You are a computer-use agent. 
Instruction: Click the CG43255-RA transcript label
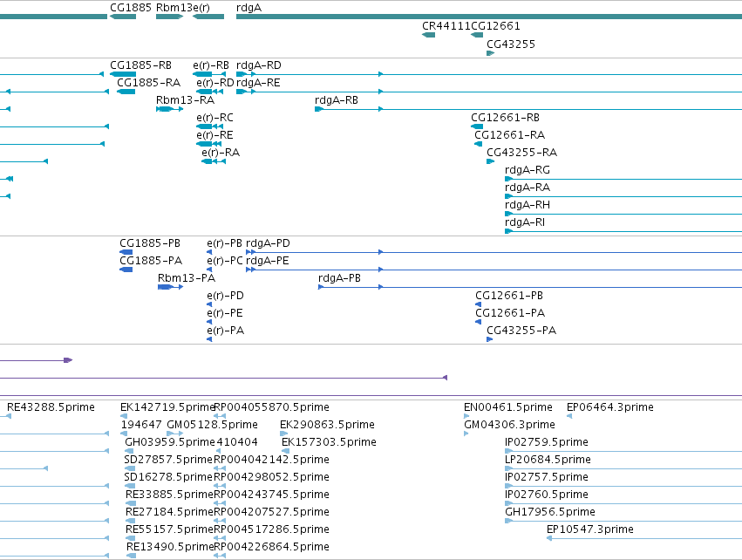(522, 153)
